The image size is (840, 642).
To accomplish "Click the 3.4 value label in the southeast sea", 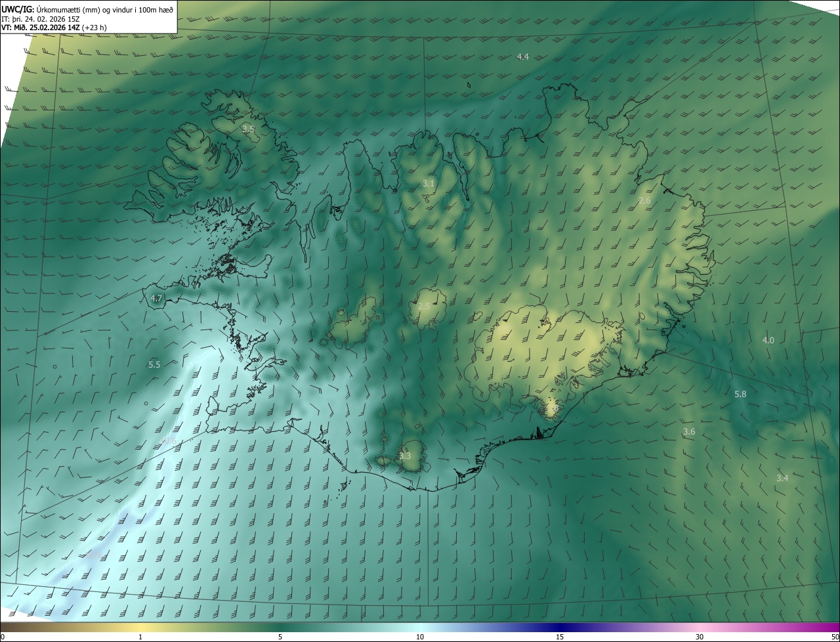I will click(782, 478).
